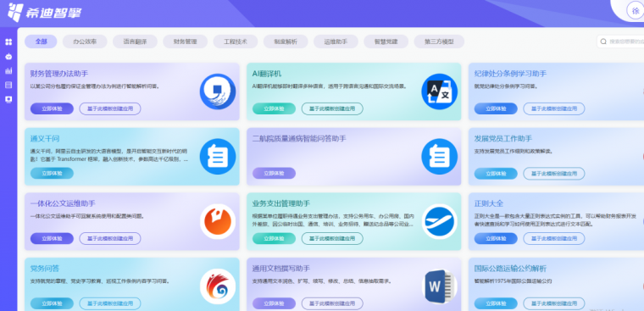Open the bar chart icon in the sidebar
Viewport: 644px width, 311px height.
pyautogui.click(x=8, y=70)
